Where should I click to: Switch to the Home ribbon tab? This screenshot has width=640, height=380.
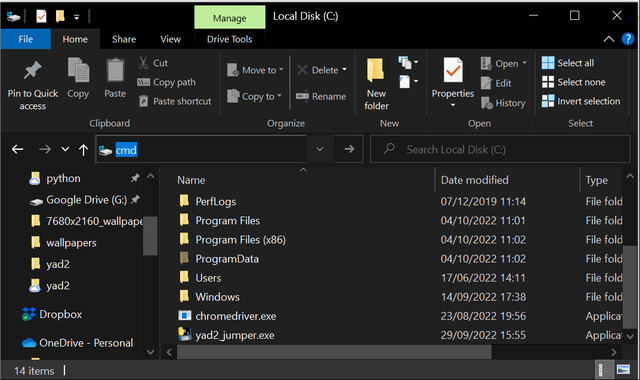(x=75, y=39)
